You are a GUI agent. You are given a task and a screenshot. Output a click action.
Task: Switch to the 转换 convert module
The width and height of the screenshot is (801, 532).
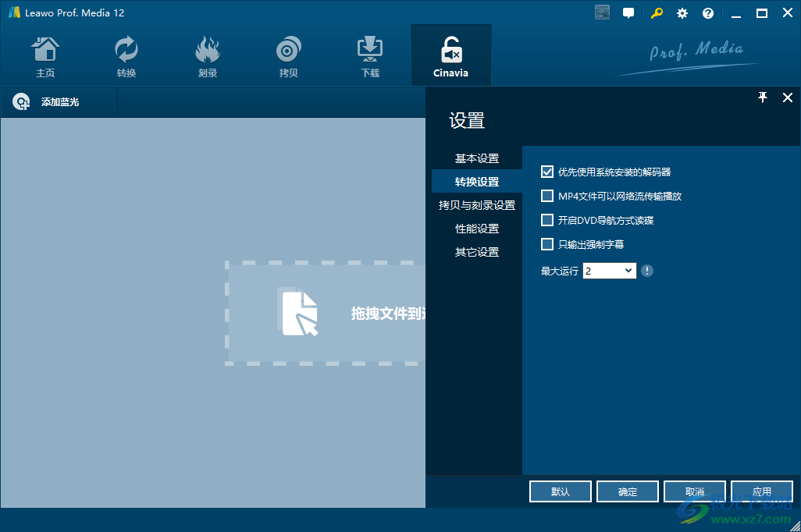point(126,56)
